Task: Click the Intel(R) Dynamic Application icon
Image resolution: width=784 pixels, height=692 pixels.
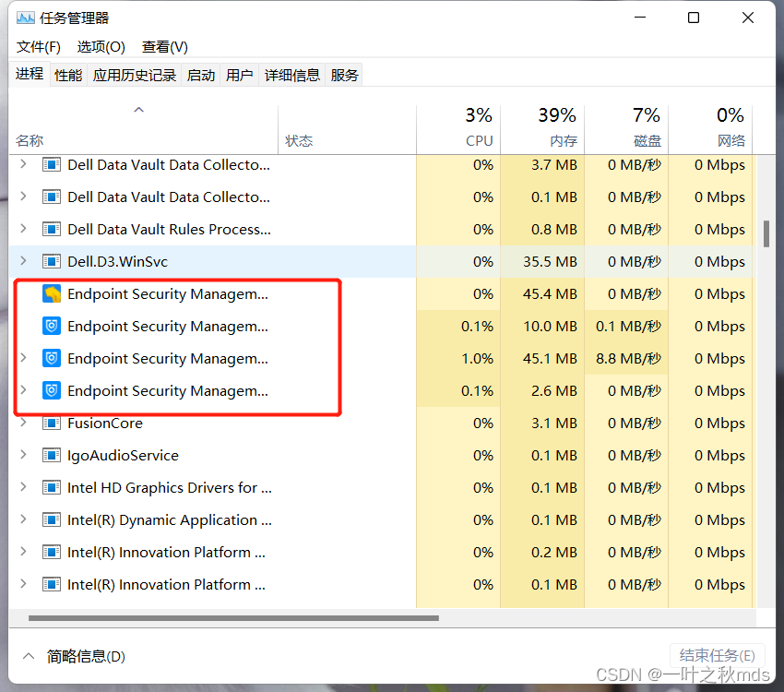Action: click(x=52, y=520)
